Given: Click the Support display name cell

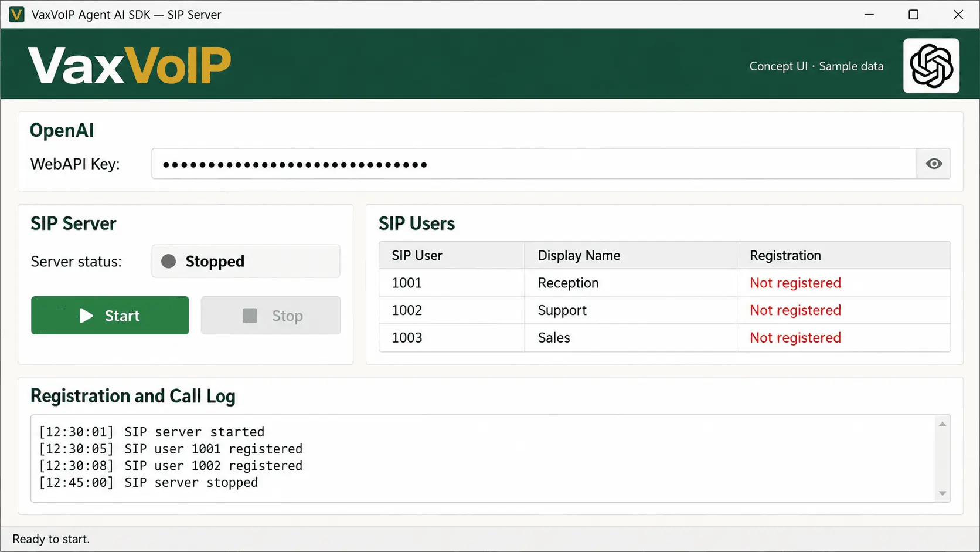Looking at the screenshot, I should [x=631, y=310].
